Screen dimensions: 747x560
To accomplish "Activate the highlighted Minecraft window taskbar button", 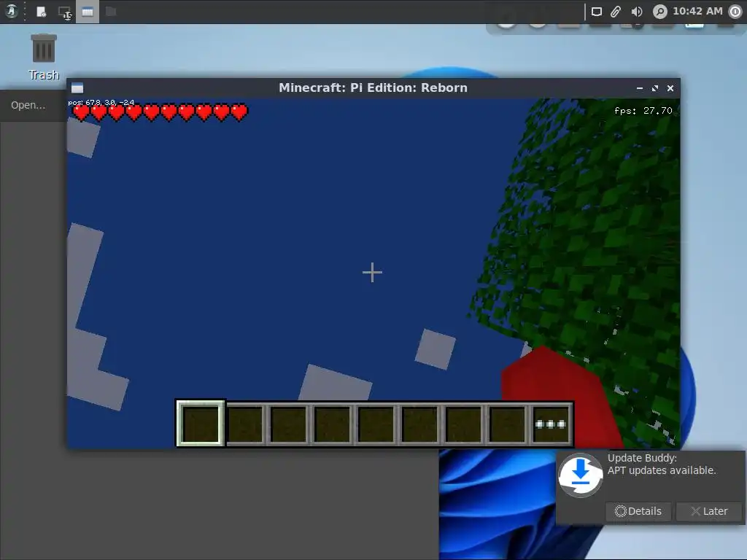I will tap(88, 12).
